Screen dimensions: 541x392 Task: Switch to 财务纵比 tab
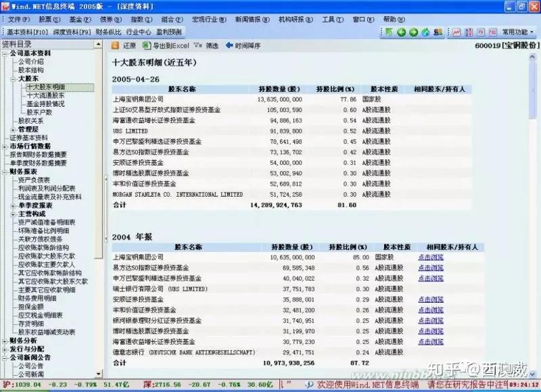tap(108, 32)
